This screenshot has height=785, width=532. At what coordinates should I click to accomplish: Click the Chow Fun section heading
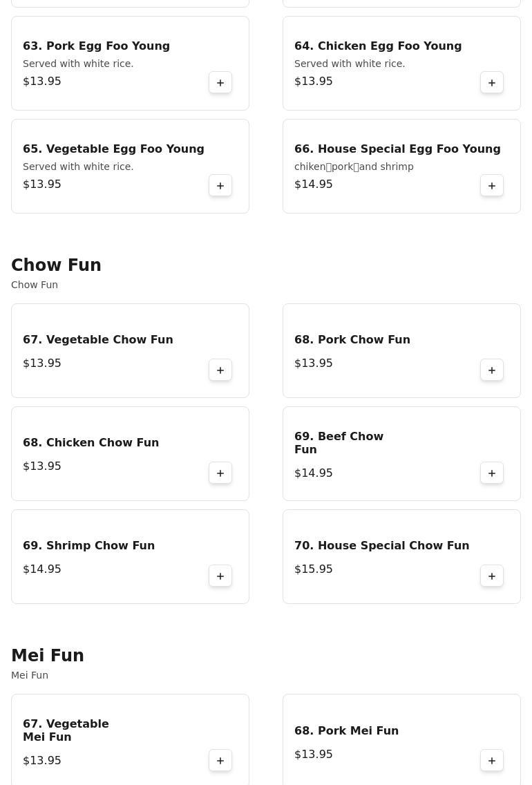tap(56, 265)
